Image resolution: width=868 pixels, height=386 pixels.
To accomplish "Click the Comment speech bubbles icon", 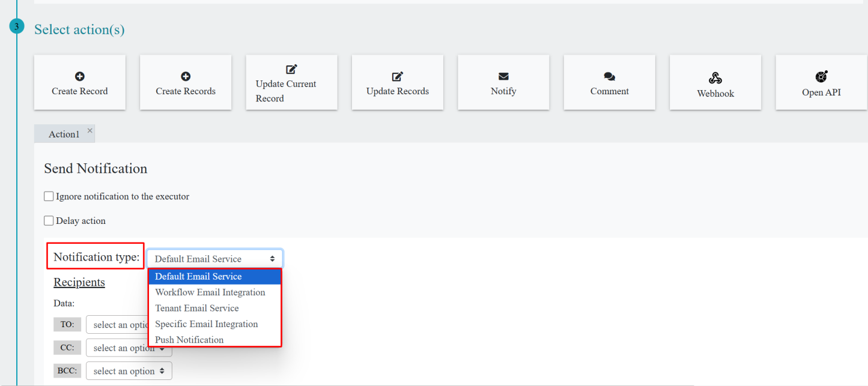I will coord(609,76).
